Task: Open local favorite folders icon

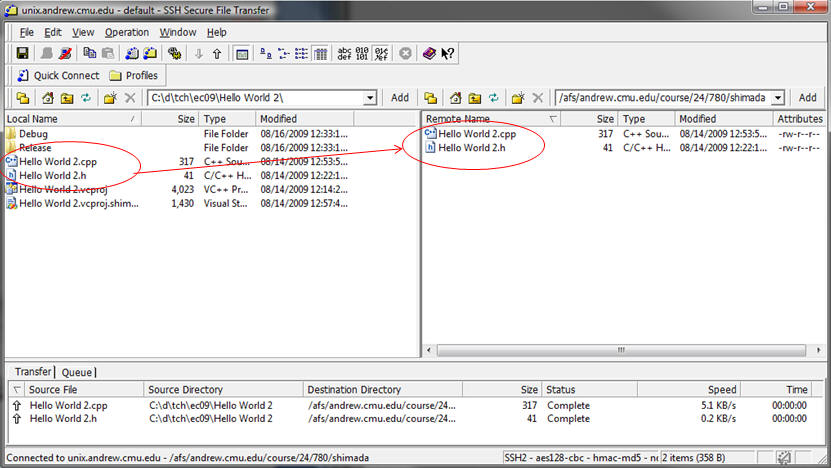Action: pos(23,98)
